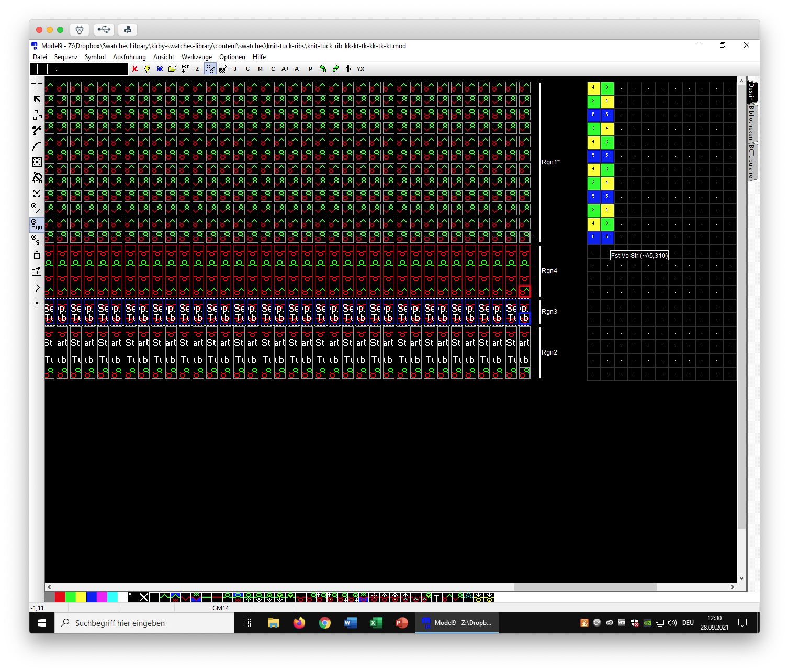
Task: Toggle the Z zone mode button
Action: (37, 209)
